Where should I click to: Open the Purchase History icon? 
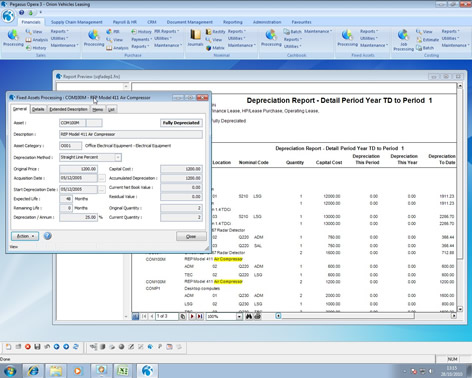tap(134, 31)
